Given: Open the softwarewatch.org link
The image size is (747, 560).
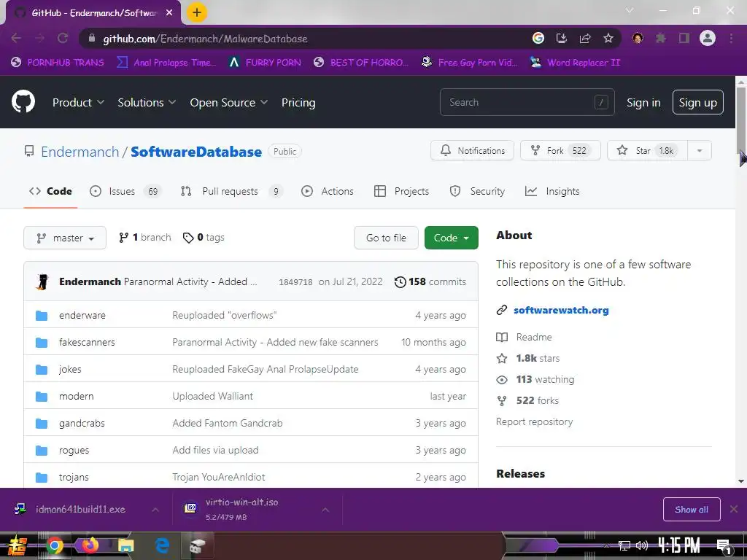Looking at the screenshot, I should point(561,310).
